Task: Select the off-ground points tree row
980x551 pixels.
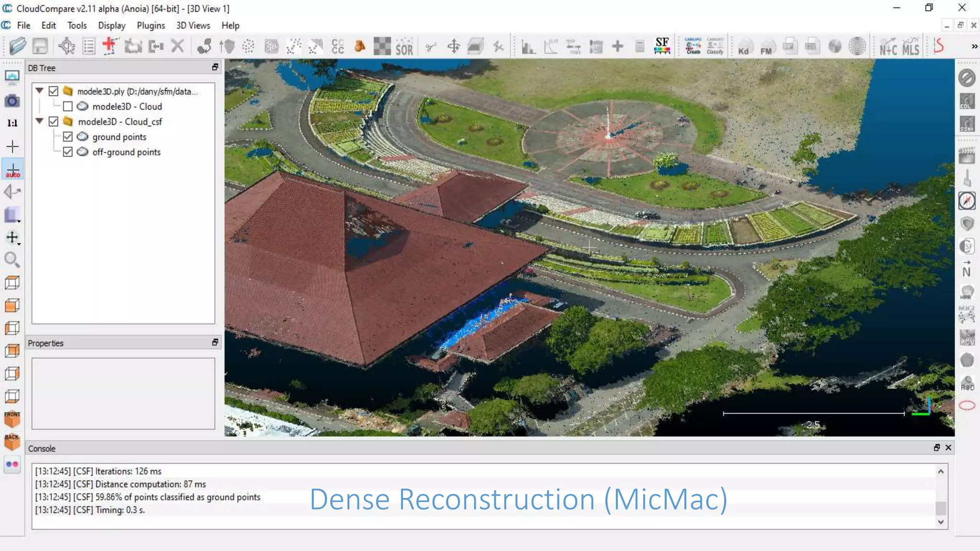Action: pyautogui.click(x=126, y=152)
